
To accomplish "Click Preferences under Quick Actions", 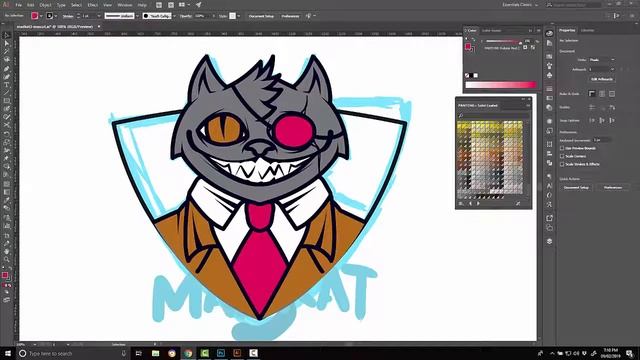I will [613, 187].
